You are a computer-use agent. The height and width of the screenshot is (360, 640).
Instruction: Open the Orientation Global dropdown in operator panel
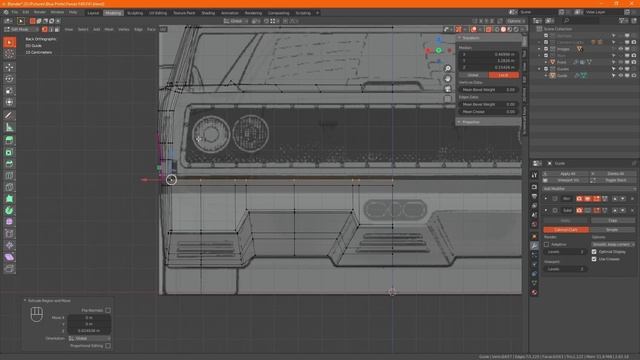(89, 338)
